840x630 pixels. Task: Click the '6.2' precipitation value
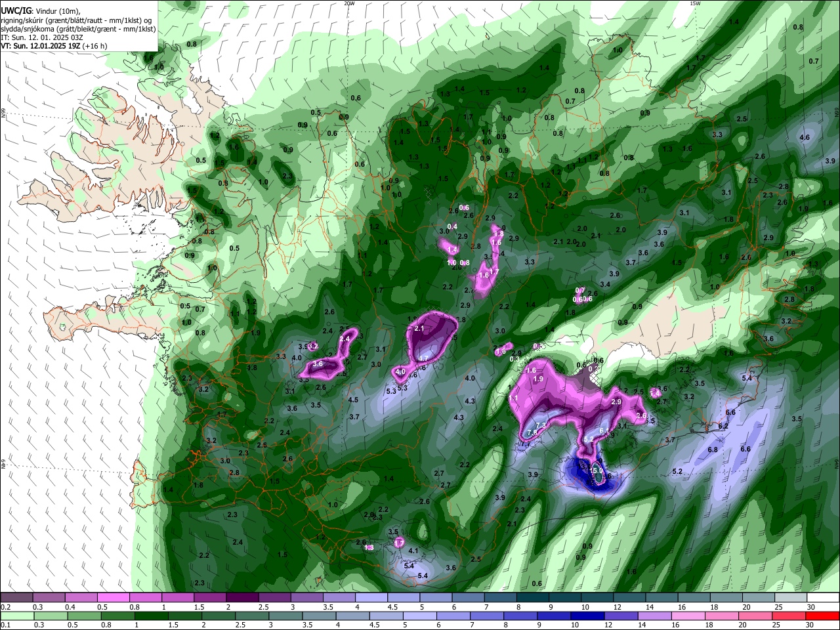pos(724,426)
